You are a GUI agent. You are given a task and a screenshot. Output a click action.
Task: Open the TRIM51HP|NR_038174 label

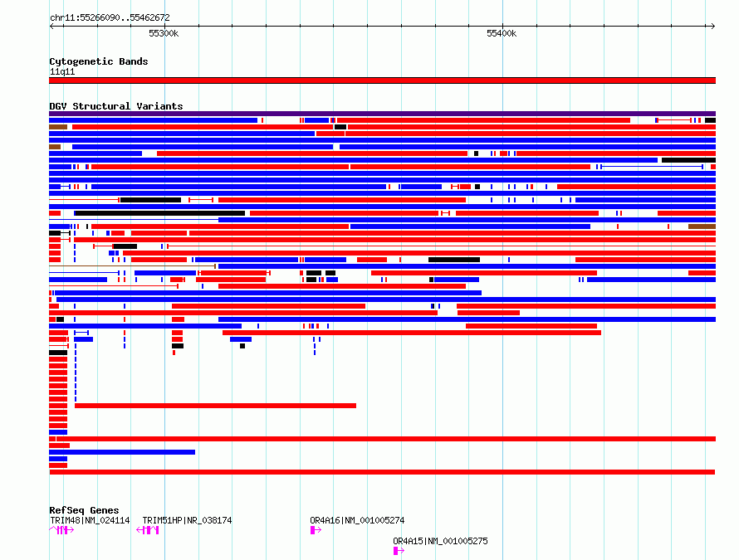pyautogui.click(x=187, y=520)
